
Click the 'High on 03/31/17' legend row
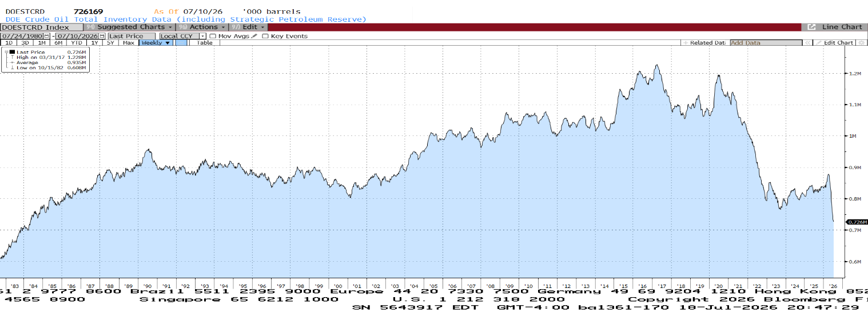pyautogui.click(x=51, y=57)
